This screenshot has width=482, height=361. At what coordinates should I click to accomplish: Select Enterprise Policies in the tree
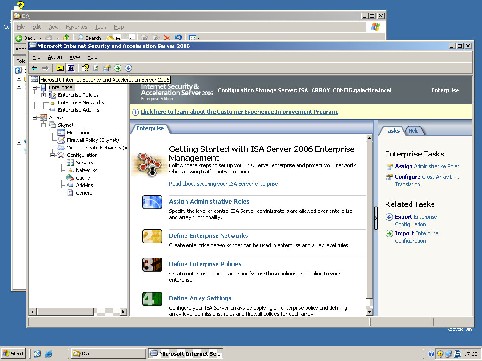tap(78, 95)
